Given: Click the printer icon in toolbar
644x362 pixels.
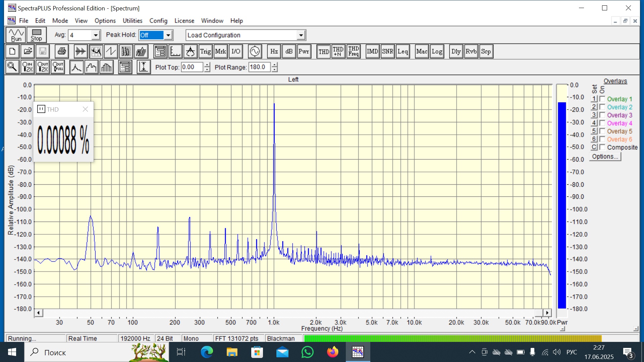Looking at the screenshot, I should coord(62,52).
